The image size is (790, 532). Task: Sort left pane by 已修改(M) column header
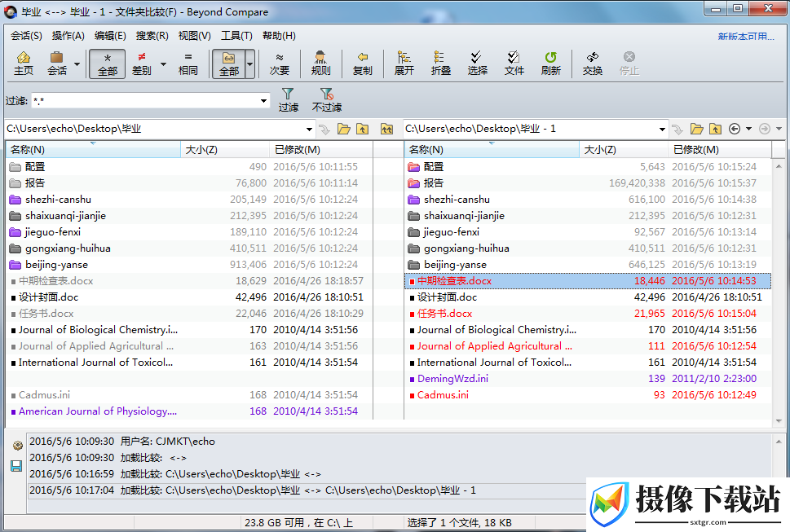tap(321, 149)
